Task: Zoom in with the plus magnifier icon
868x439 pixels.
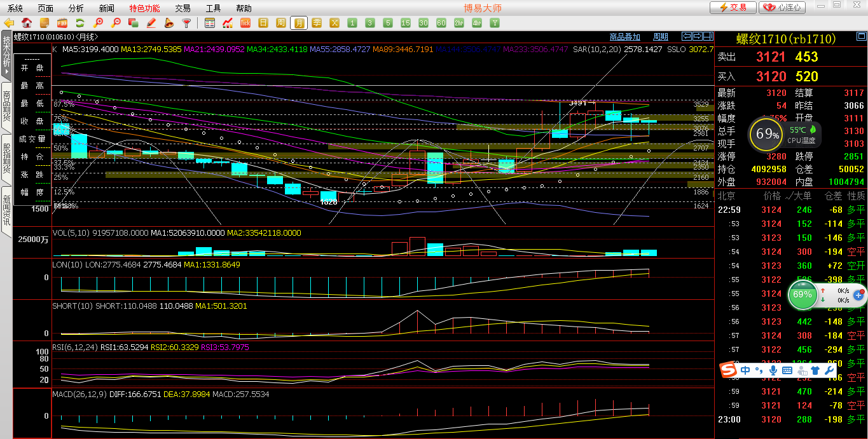Action: coord(98,23)
